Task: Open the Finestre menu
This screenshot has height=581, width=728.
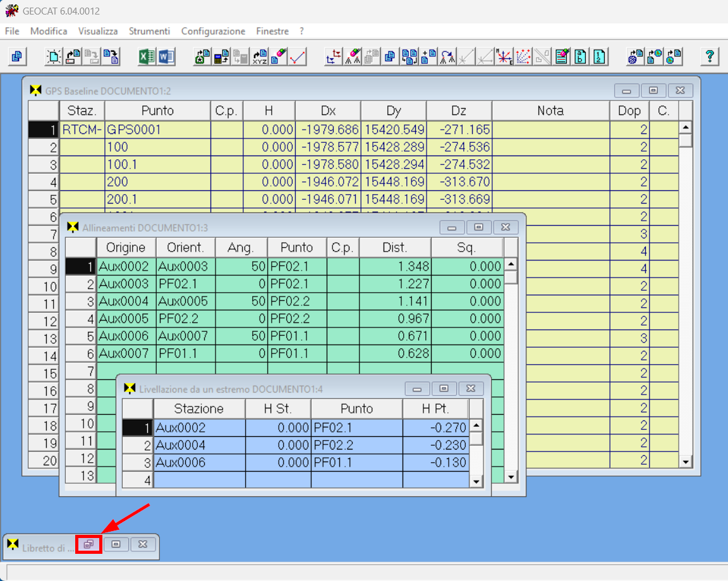Action: pyautogui.click(x=272, y=31)
